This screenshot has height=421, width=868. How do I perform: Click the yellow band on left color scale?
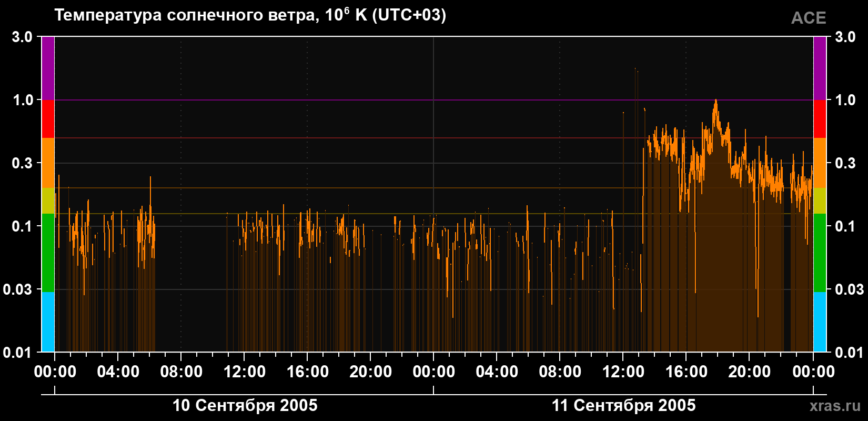point(48,201)
